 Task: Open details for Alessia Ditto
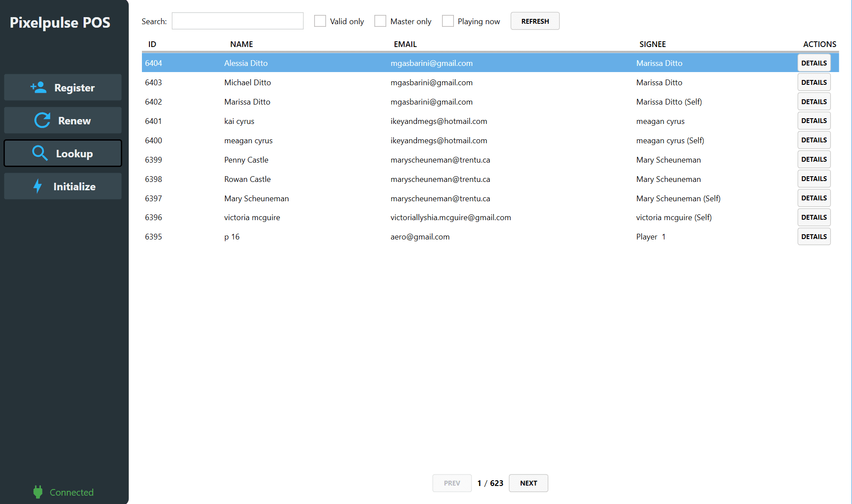tap(814, 62)
